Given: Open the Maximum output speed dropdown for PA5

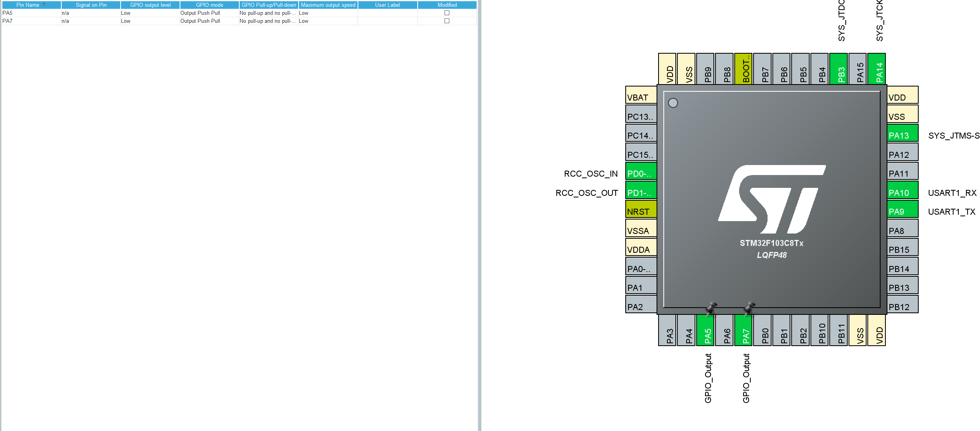Looking at the screenshot, I should tap(327, 12).
